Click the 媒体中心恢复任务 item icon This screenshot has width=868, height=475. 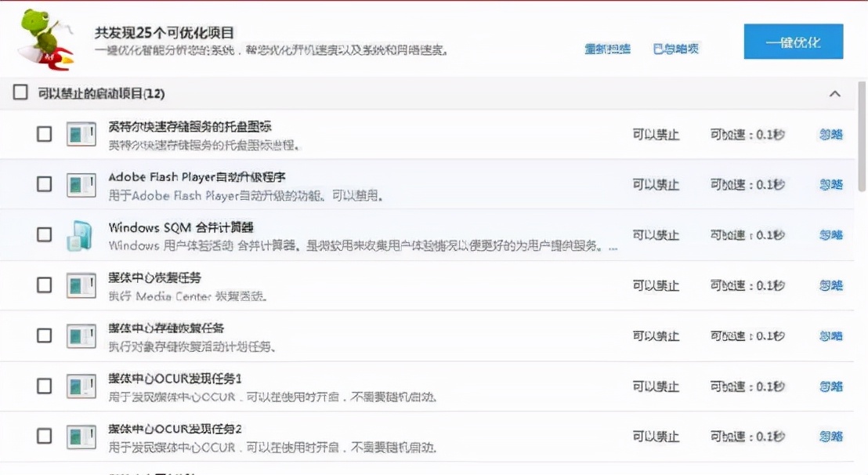tap(80, 285)
